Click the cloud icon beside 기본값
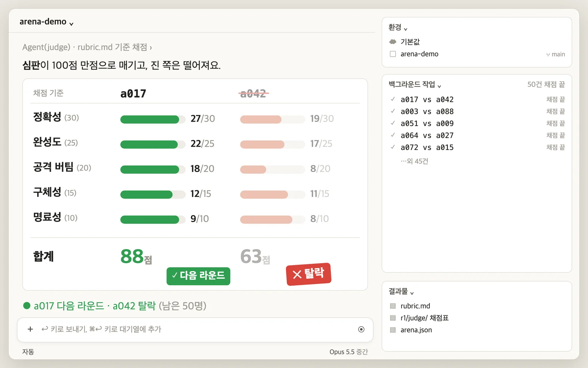 coord(393,42)
